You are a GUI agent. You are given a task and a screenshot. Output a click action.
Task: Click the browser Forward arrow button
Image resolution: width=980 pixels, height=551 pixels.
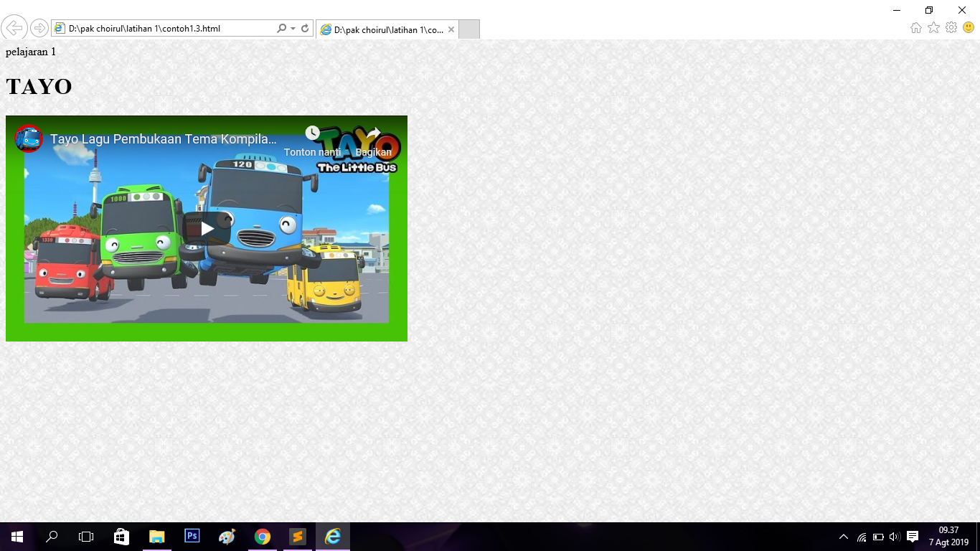pos(39,29)
